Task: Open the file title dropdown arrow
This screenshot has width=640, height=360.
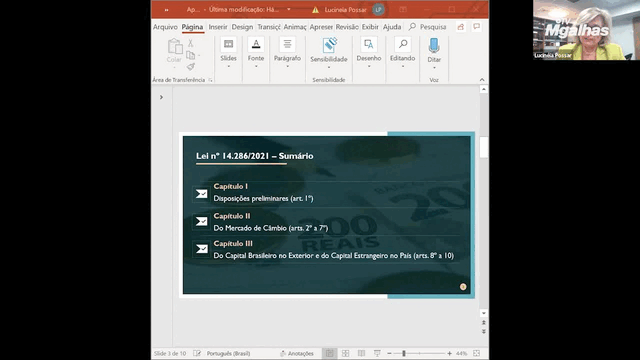Action: [x=289, y=9]
